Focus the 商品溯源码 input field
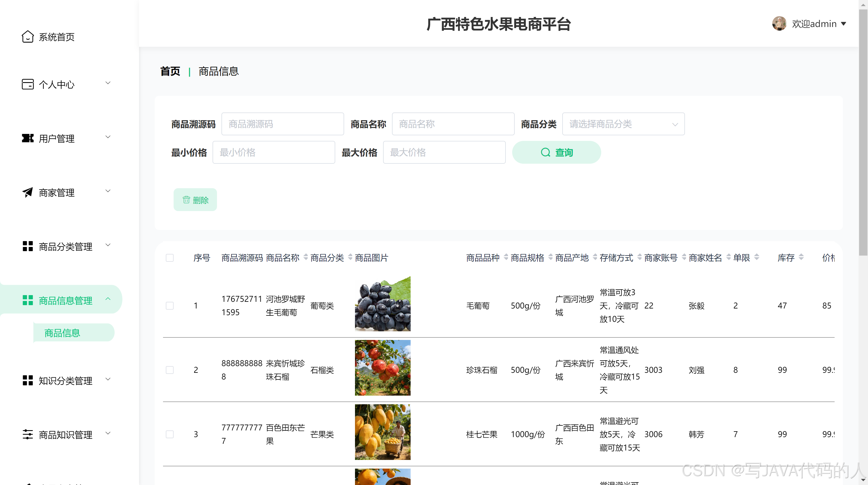The width and height of the screenshot is (868, 485). pyautogui.click(x=282, y=124)
